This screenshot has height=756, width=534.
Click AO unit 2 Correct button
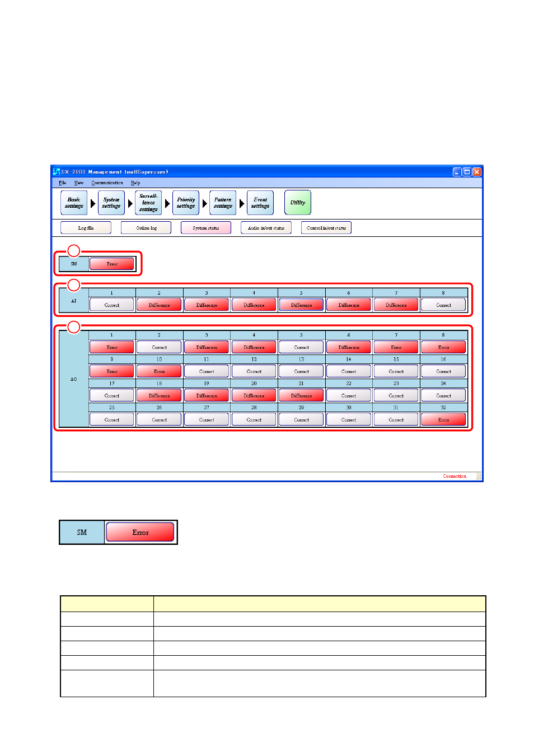point(160,347)
